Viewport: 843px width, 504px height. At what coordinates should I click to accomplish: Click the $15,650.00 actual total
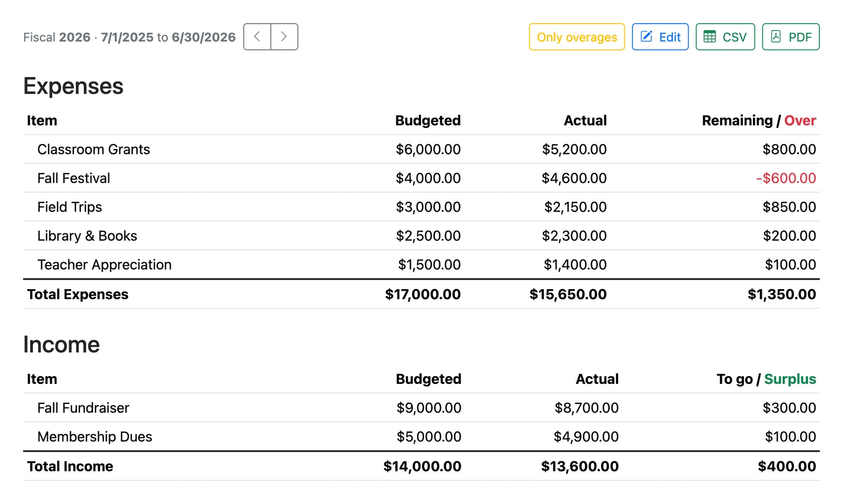pyautogui.click(x=568, y=294)
